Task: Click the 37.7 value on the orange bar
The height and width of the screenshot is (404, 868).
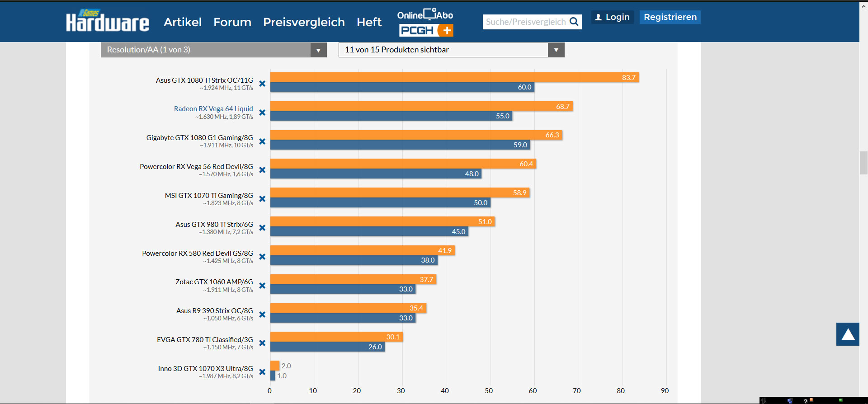Action: click(x=426, y=280)
